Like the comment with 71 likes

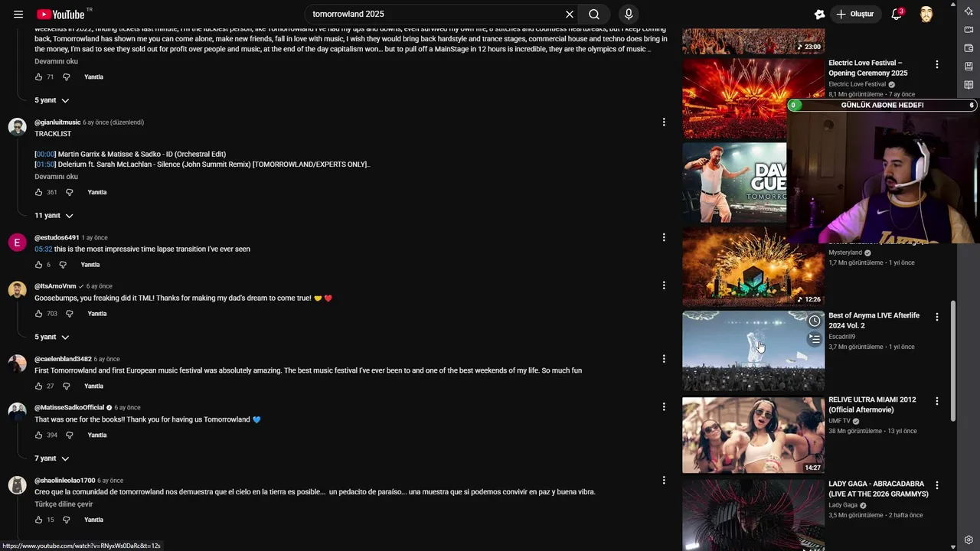click(38, 77)
